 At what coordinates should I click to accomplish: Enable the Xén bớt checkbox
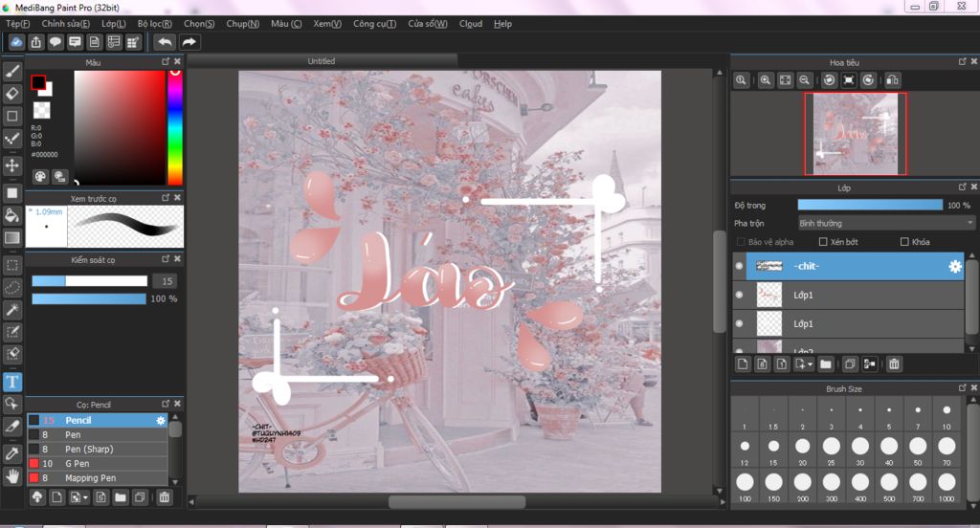(823, 242)
